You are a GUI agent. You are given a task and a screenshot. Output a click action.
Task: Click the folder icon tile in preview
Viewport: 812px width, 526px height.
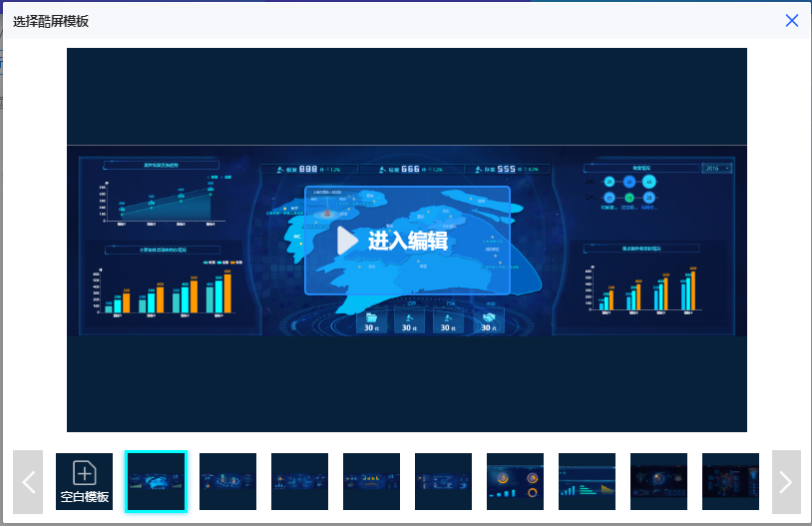(371, 320)
